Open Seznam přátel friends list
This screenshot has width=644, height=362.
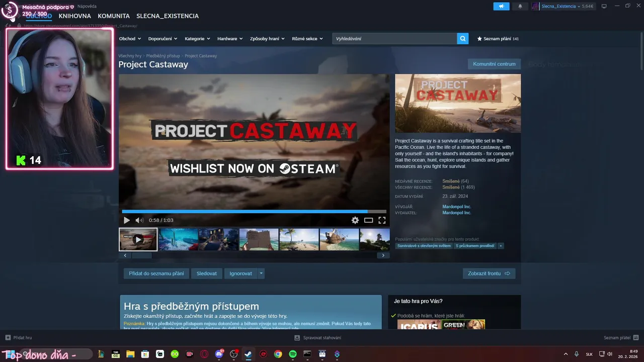(x=621, y=337)
